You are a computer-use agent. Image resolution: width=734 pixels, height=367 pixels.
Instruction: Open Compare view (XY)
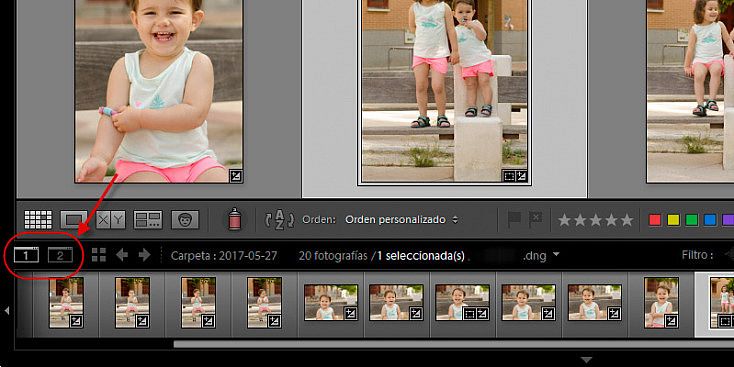(x=111, y=220)
